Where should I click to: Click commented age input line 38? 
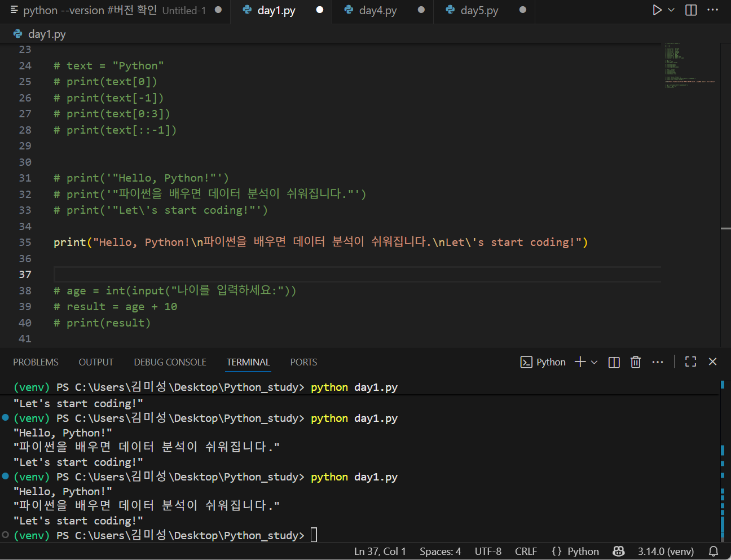pos(175,291)
